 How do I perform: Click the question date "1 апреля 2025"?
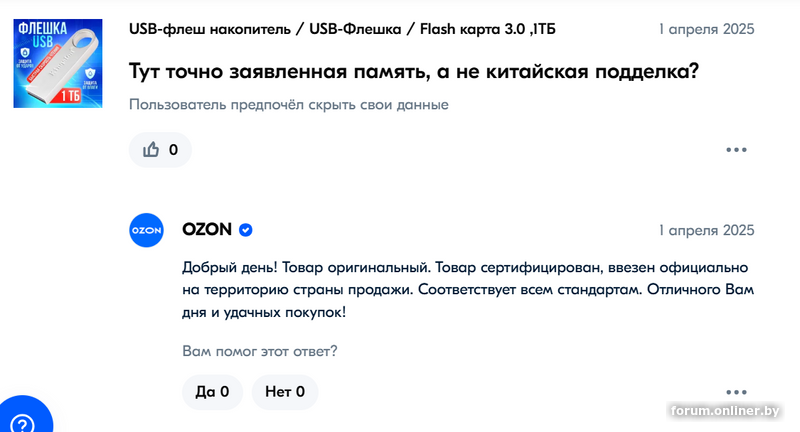[x=706, y=29]
